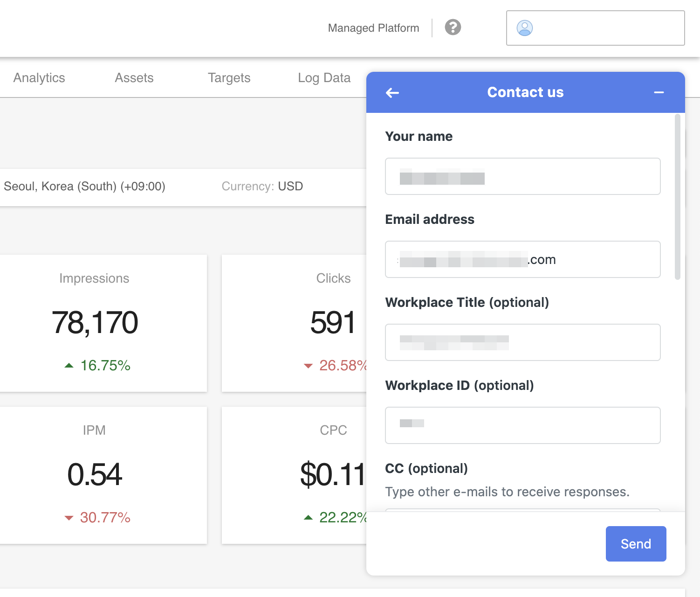Screen dimensions: 700x597
Task: Minimize the Contact us panel
Action: coord(659,93)
